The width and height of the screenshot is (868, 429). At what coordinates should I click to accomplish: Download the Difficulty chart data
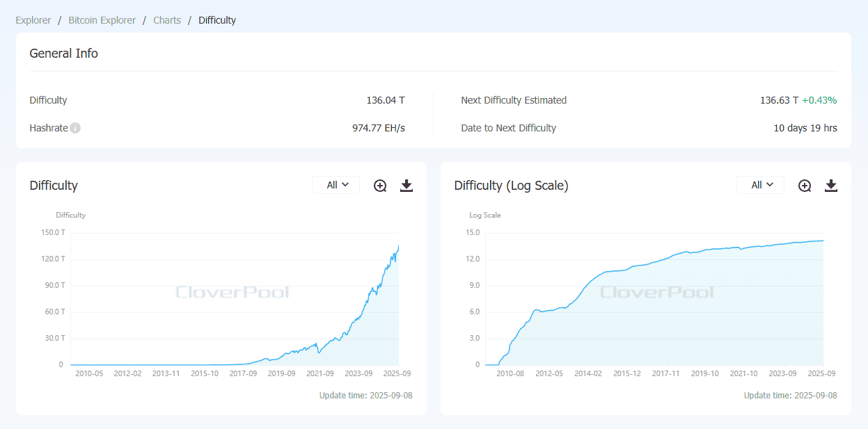click(407, 186)
